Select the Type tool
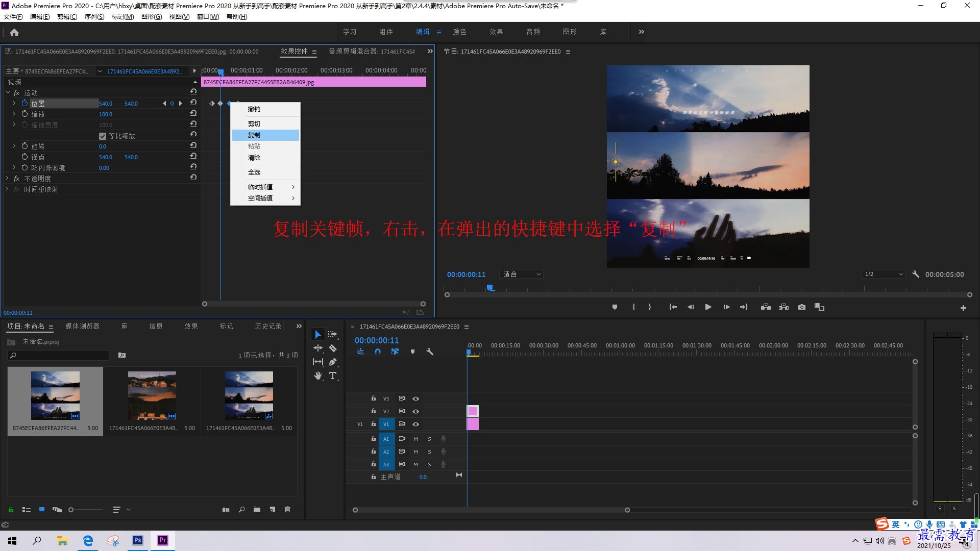Screen dimensions: 980x551 point(333,375)
